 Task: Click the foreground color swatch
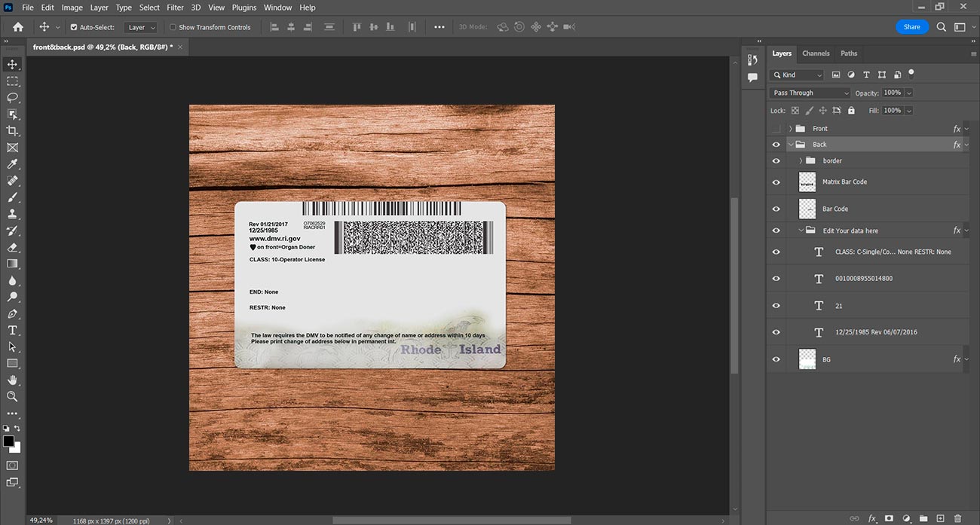8,441
